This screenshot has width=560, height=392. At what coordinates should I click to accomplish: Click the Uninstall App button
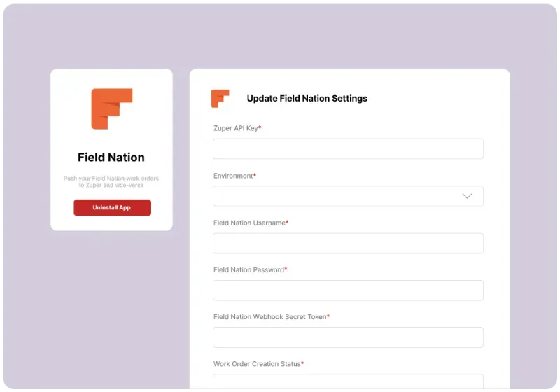click(112, 207)
